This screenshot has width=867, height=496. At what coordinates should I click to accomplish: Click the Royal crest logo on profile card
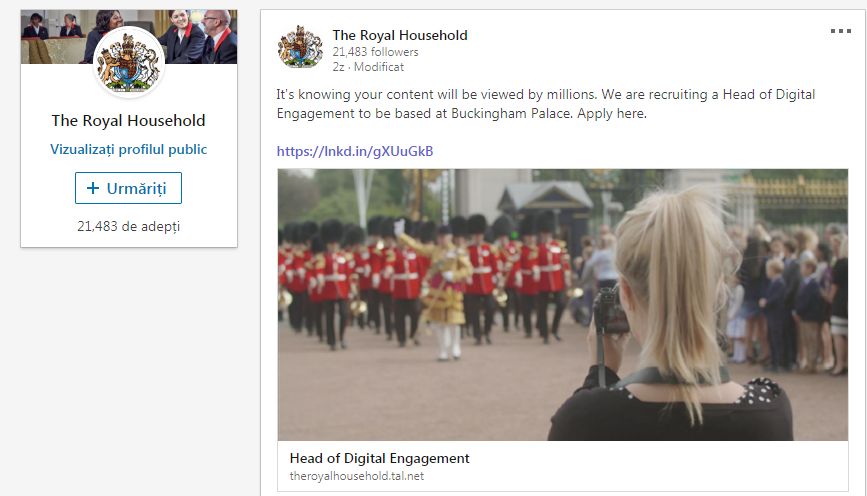tap(129, 62)
